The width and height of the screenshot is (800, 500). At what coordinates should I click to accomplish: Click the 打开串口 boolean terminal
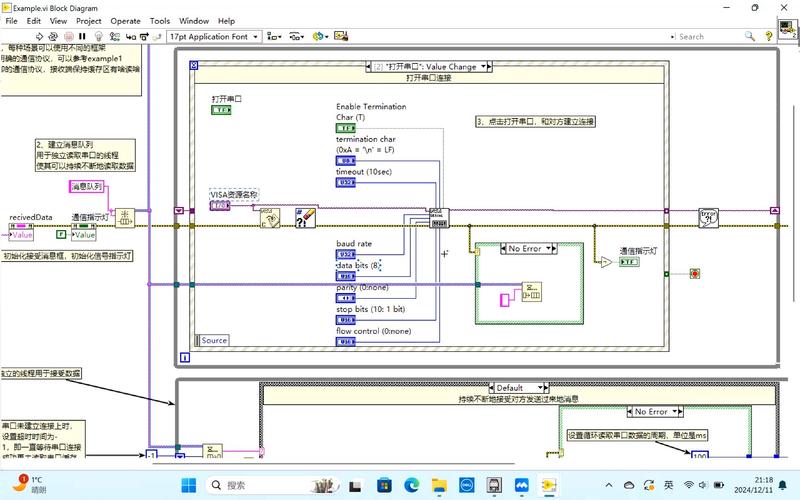pos(221,111)
